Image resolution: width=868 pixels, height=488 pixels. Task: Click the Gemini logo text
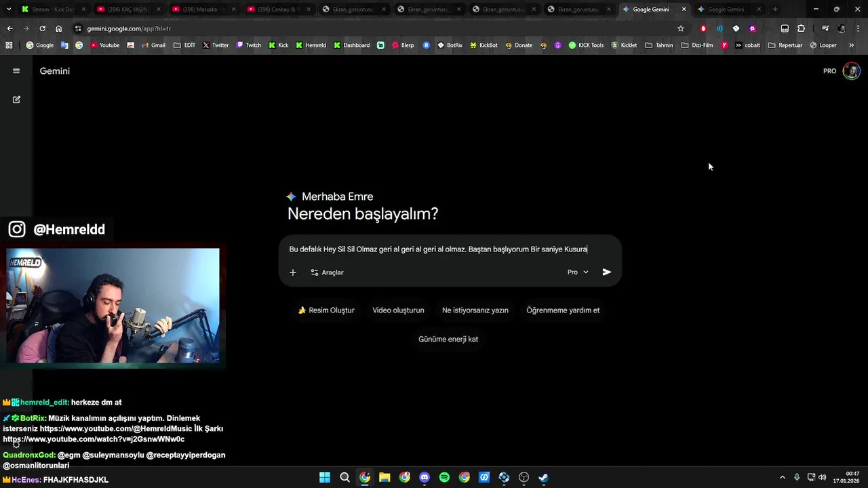(55, 70)
